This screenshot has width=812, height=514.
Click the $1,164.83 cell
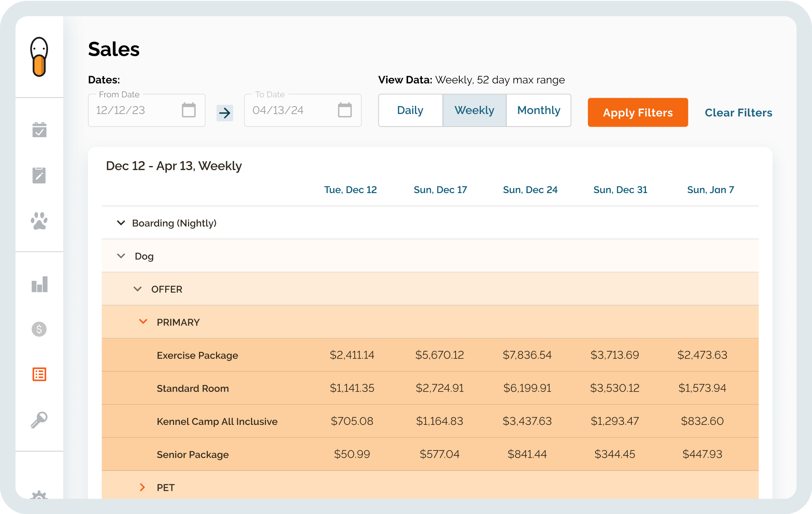pos(439,421)
